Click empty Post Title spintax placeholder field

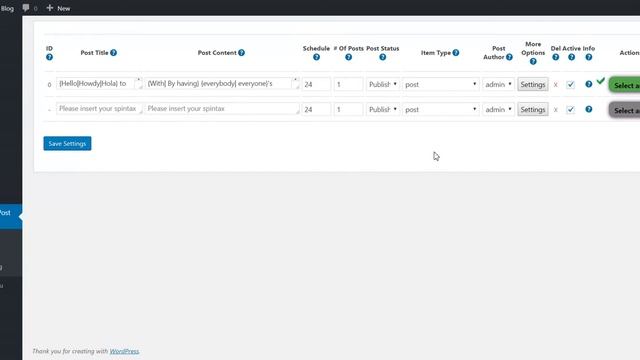tap(99, 109)
